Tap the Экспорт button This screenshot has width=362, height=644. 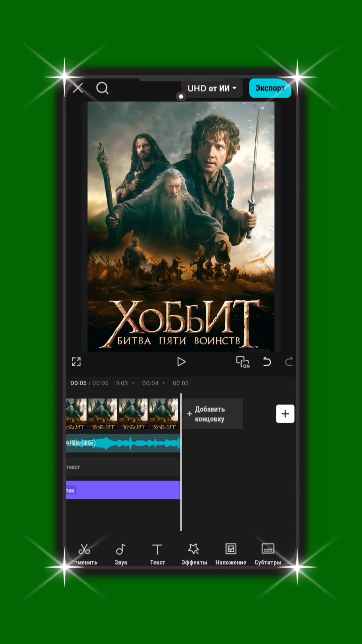(270, 88)
